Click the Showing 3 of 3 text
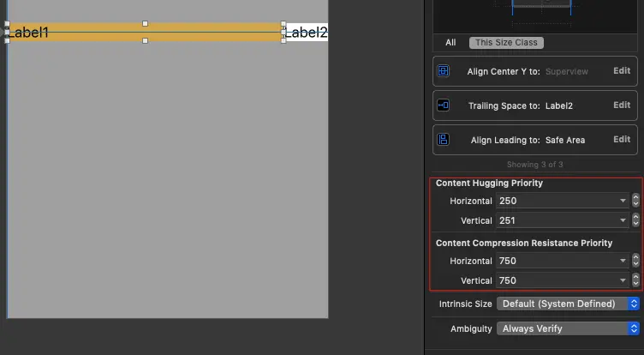 click(x=534, y=165)
